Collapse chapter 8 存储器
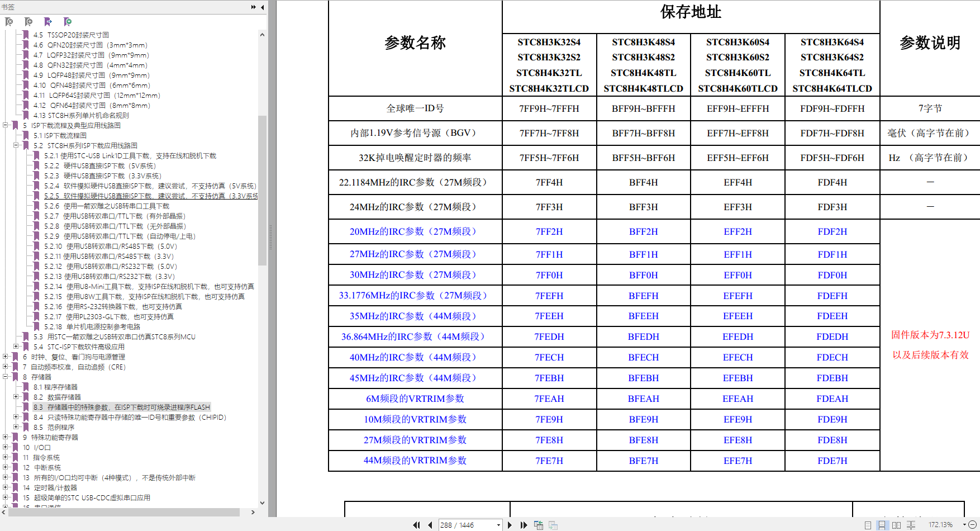The image size is (980, 531). [6, 377]
